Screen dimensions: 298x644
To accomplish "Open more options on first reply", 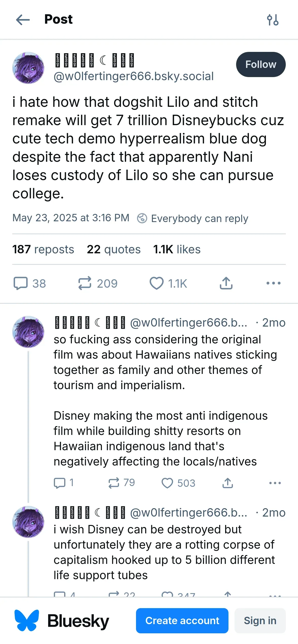I will (275, 483).
